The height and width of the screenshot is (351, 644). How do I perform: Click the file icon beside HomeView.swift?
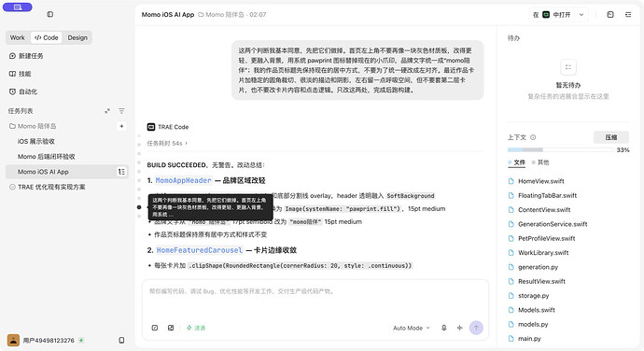click(511, 181)
